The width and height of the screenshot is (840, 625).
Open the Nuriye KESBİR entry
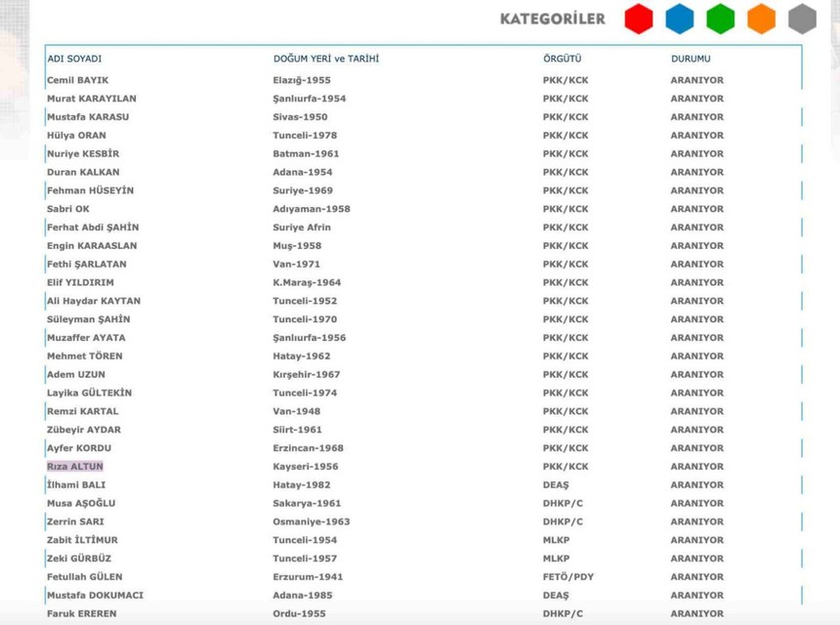[x=83, y=153]
